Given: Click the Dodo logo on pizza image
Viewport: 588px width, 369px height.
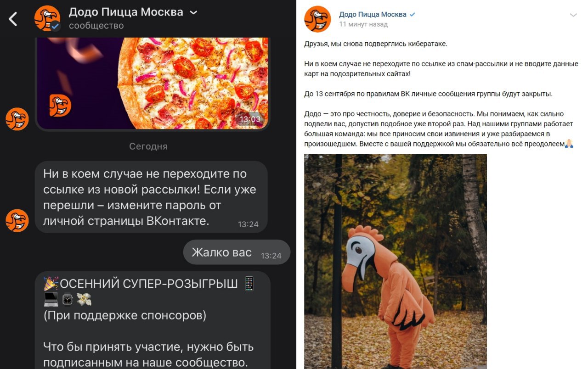Looking at the screenshot, I should pyautogui.click(x=61, y=105).
